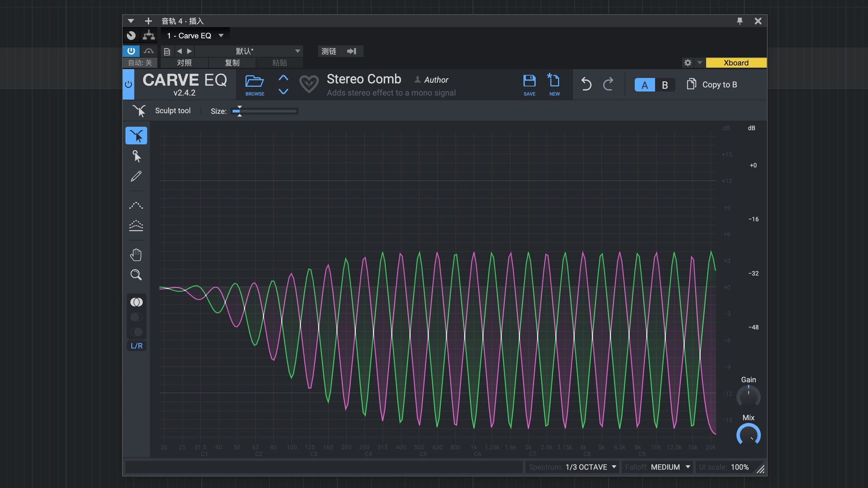Pin the plugin window
The width and height of the screenshot is (868, 488).
pos(740,21)
